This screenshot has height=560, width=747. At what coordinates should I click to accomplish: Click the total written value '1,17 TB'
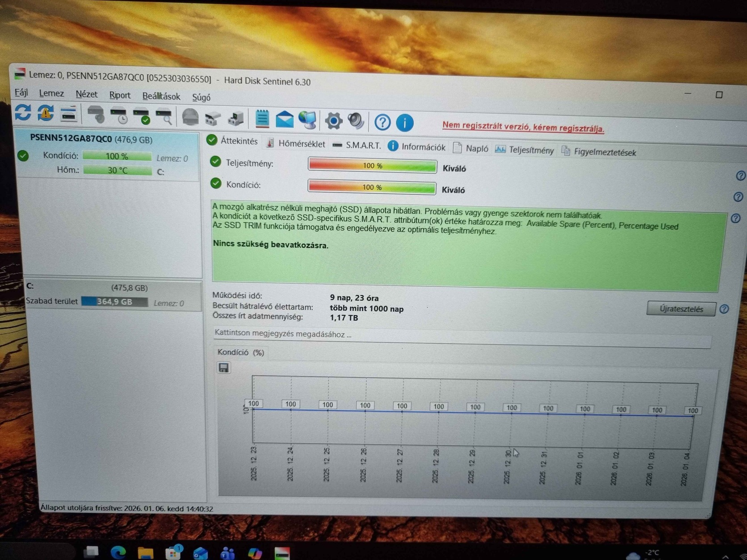pyautogui.click(x=344, y=318)
